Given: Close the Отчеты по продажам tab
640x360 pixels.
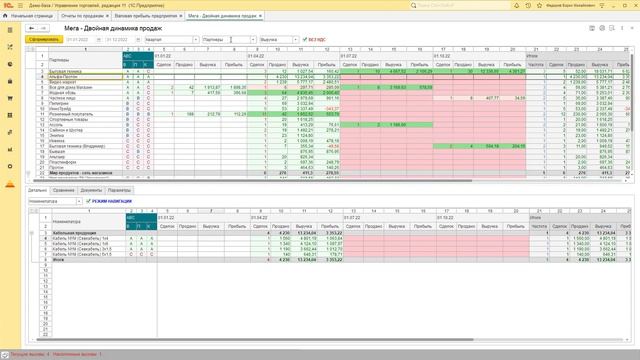Looking at the screenshot, I should (107, 16).
